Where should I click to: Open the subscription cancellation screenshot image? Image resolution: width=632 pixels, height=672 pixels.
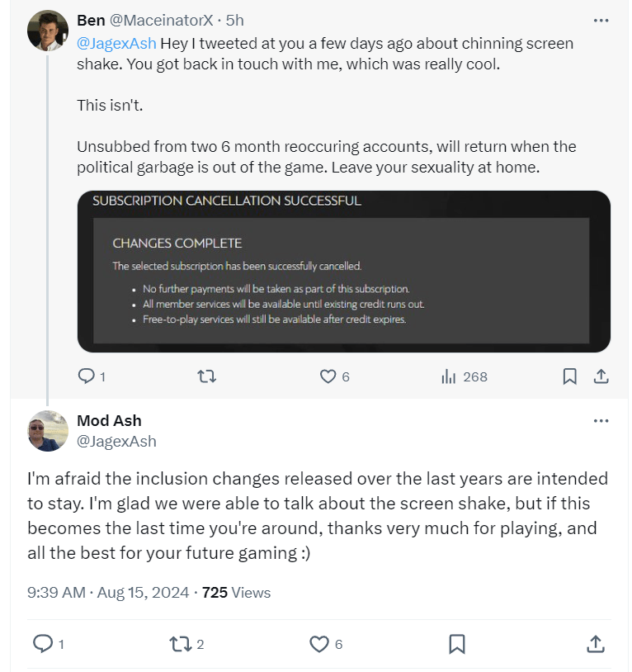(343, 272)
